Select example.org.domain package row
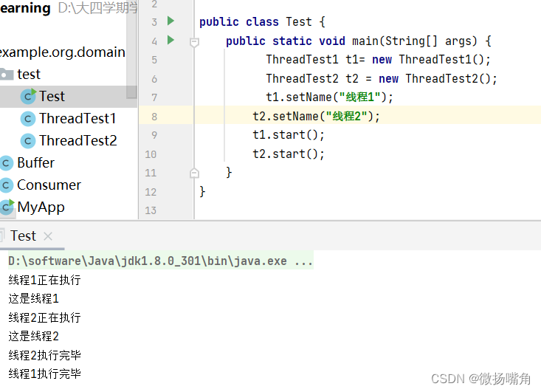The height and width of the screenshot is (392, 541). coord(63,52)
